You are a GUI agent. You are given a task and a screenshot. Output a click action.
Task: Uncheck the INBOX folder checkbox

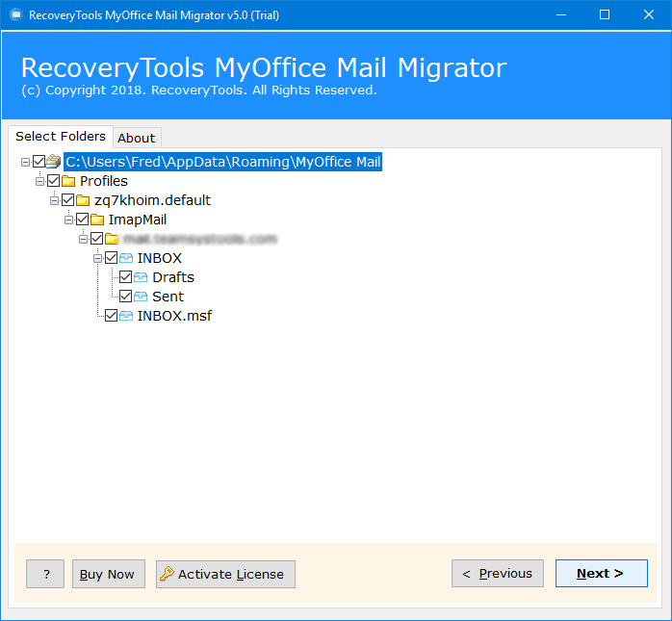pos(112,258)
